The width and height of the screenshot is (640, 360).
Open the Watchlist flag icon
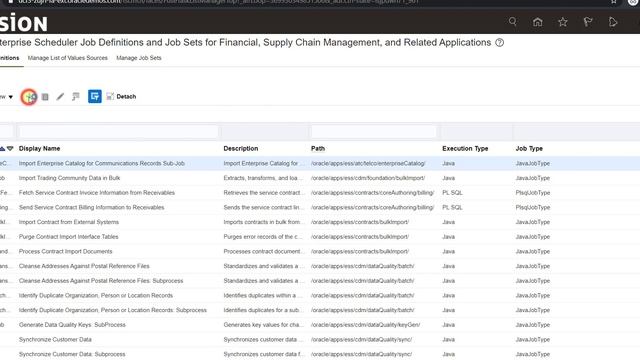pyautogui.click(x=588, y=22)
